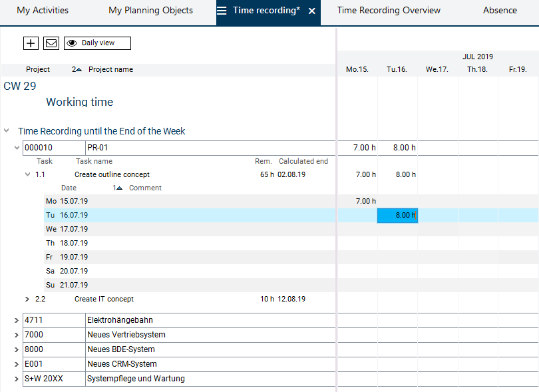Expand project 4711 Elektrohängebahn
This screenshot has width=539, height=392.
tap(17, 320)
